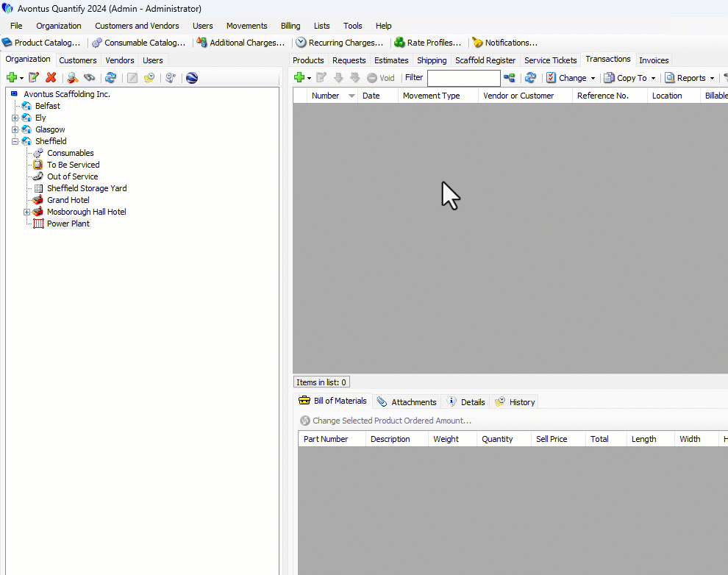The image size is (728, 575).
Task: Switch to the Scaffold Register tab
Action: click(x=485, y=60)
